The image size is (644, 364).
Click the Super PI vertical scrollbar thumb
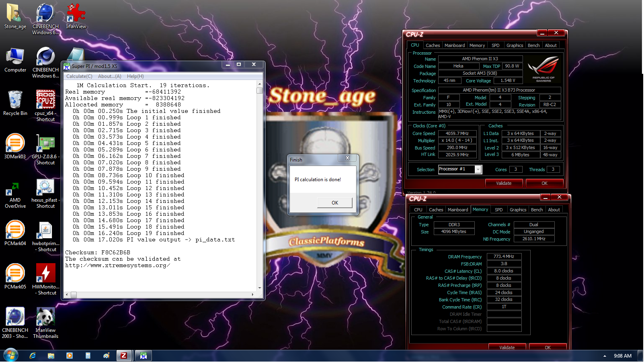tap(260, 90)
